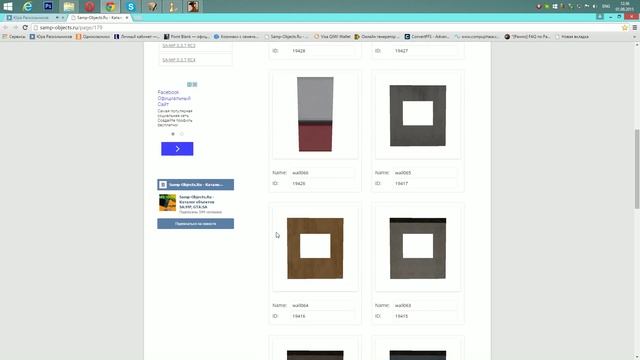Screen dimensions: 640x360
Task: Open the Личный кабинет bookmark
Action: (x=136, y=37)
